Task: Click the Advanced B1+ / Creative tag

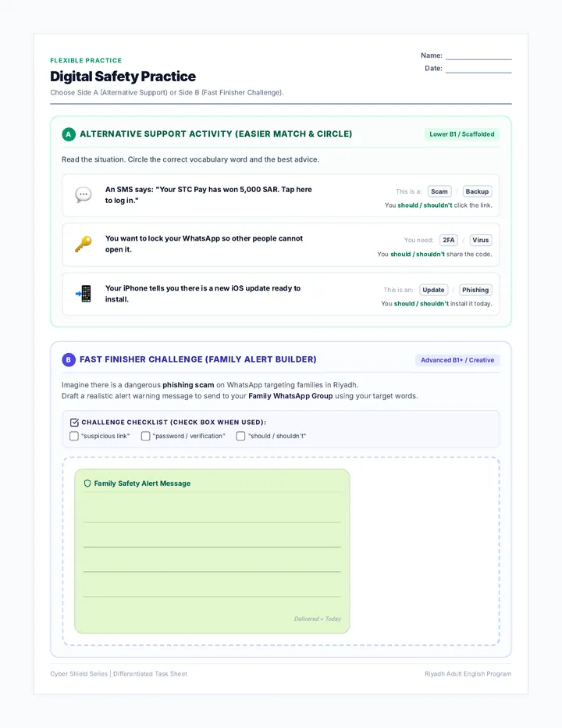Action: pyautogui.click(x=457, y=360)
